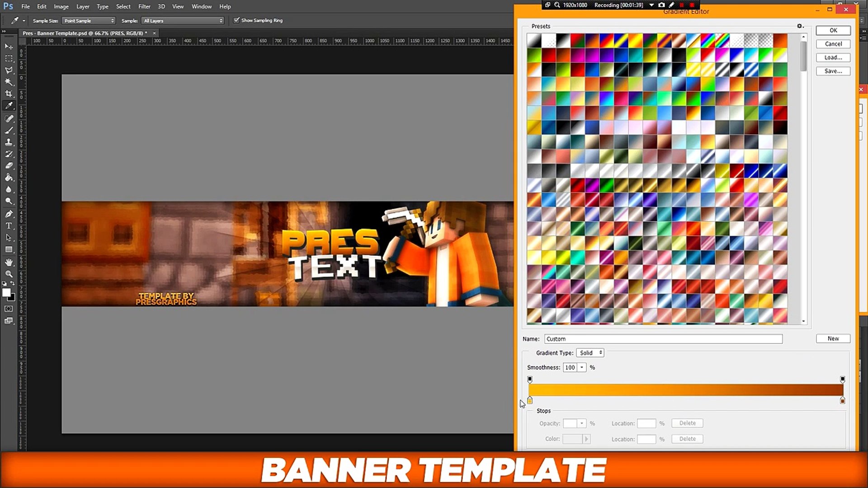Expand the Smoothness value dropdown arrow
Image resolution: width=868 pixels, height=488 pixels.
pyautogui.click(x=582, y=367)
